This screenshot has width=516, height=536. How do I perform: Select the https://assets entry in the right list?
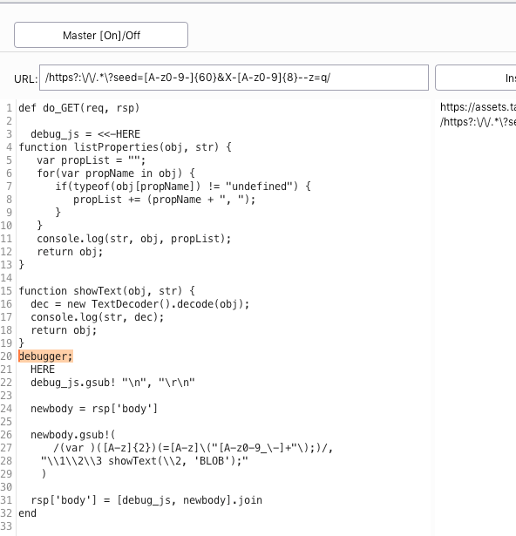(478, 107)
